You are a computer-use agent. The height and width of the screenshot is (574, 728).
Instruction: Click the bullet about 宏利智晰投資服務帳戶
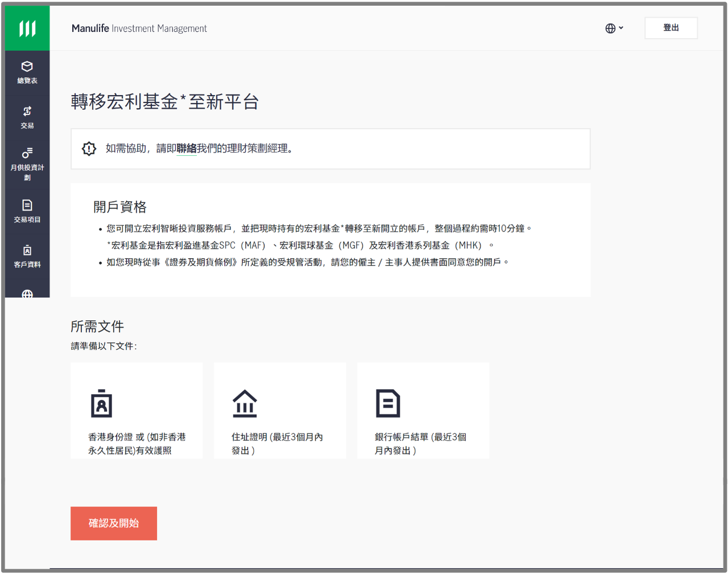pyautogui.click(x=319, y=228)
